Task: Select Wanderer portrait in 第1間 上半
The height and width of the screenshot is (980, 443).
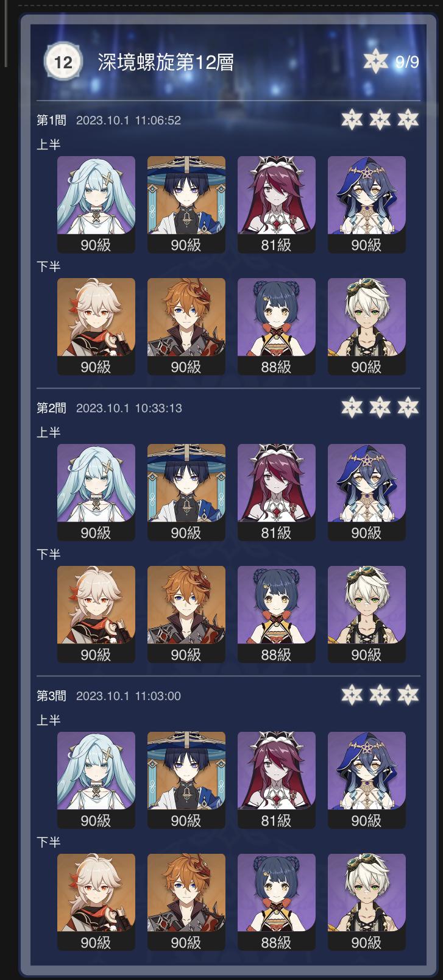Action: (186, 204)
